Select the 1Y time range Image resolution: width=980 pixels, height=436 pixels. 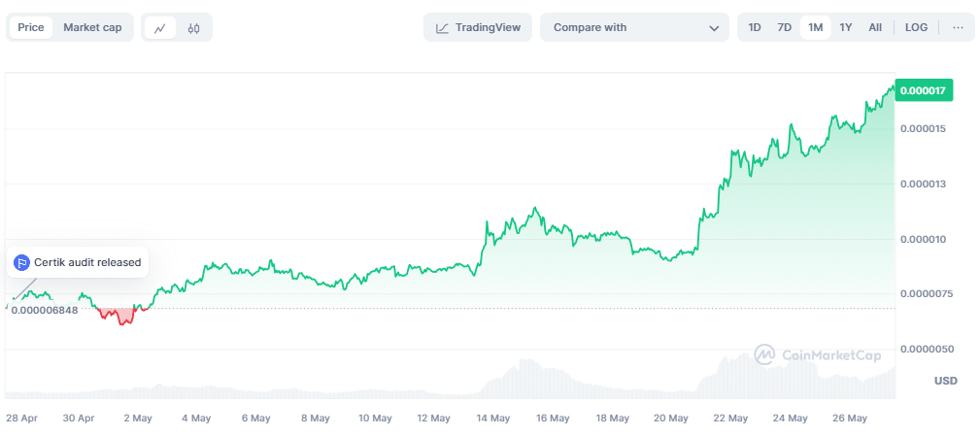845,27
